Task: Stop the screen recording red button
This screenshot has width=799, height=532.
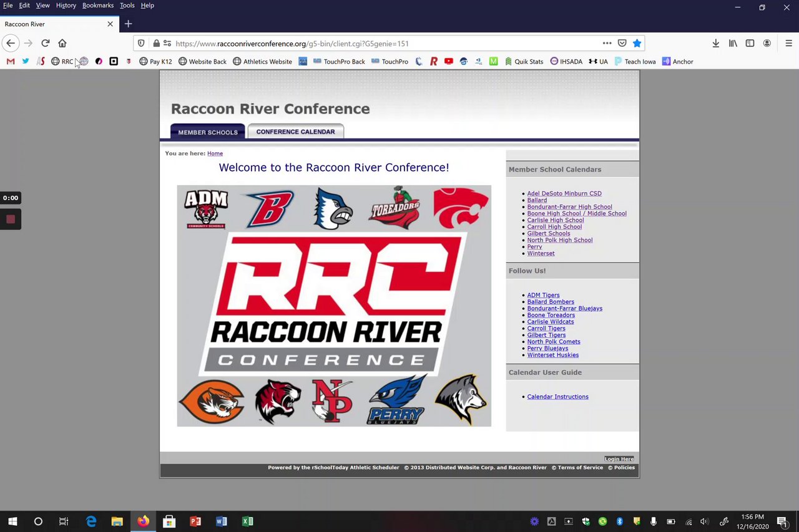Action: [x=11, y=219]
